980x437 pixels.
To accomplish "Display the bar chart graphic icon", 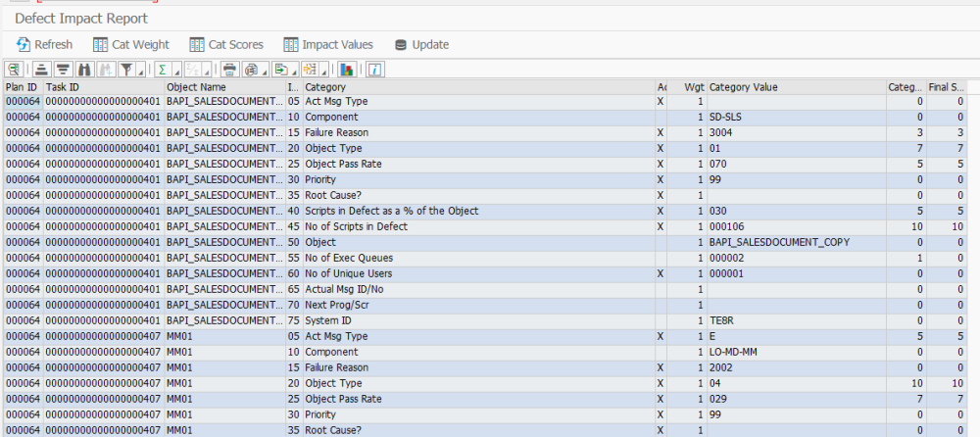I will tap(348, 70).
